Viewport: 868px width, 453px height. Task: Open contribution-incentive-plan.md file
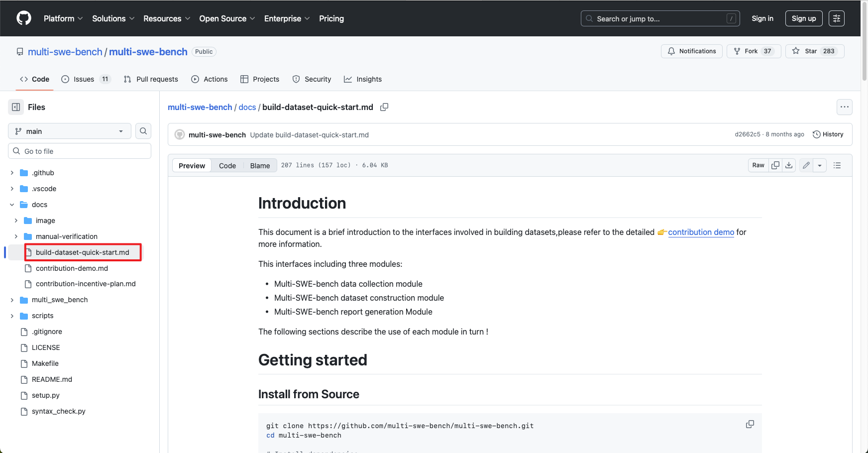pos(86,284)
